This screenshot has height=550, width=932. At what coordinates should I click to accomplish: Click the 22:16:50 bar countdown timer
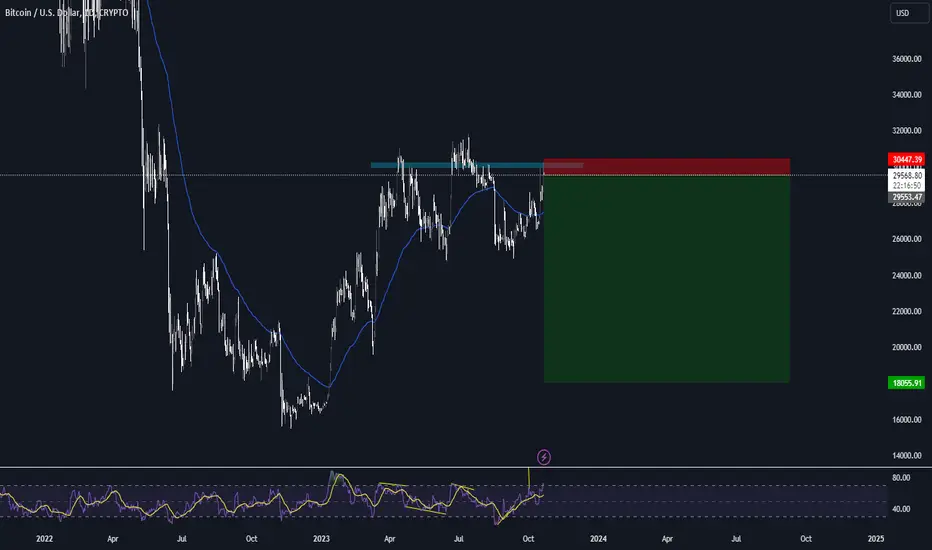click(x=906, y=186)
